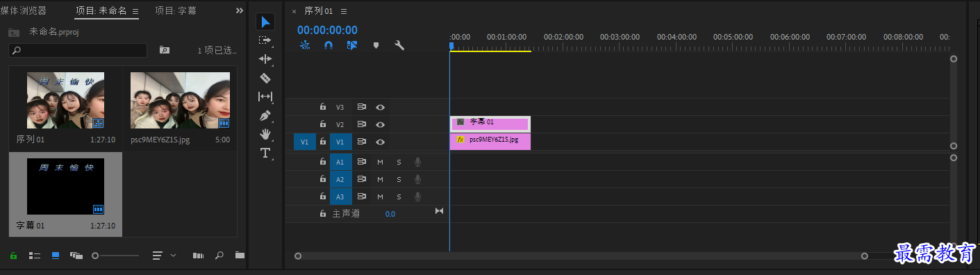This screenshot has width=980, height=275.
Task: Toggle lock on V3 track
Action: click(x=323, y=107)
